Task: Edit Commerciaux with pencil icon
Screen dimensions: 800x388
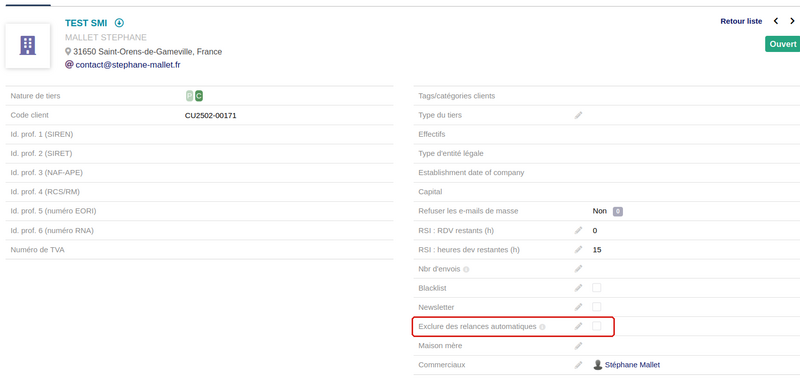Action: coord(578,365)
